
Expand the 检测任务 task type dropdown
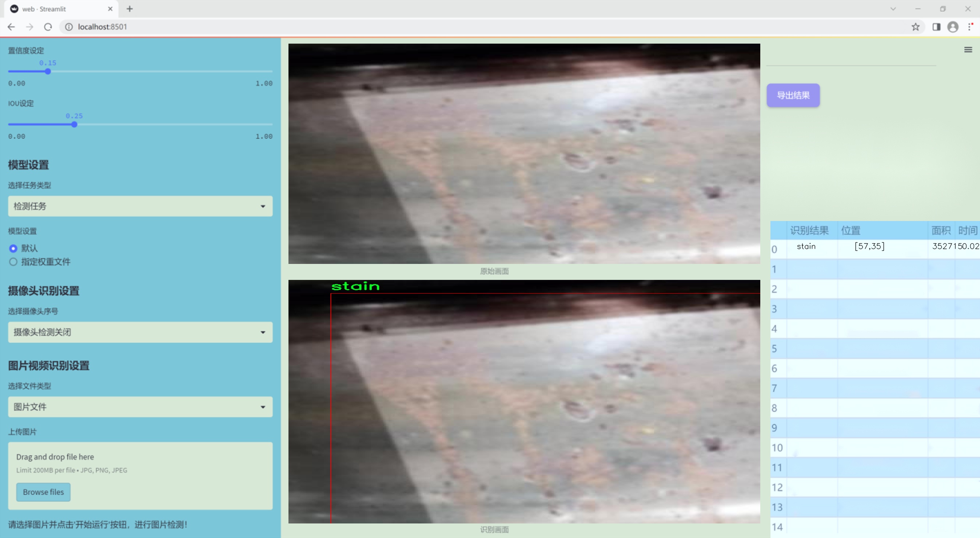140,206
